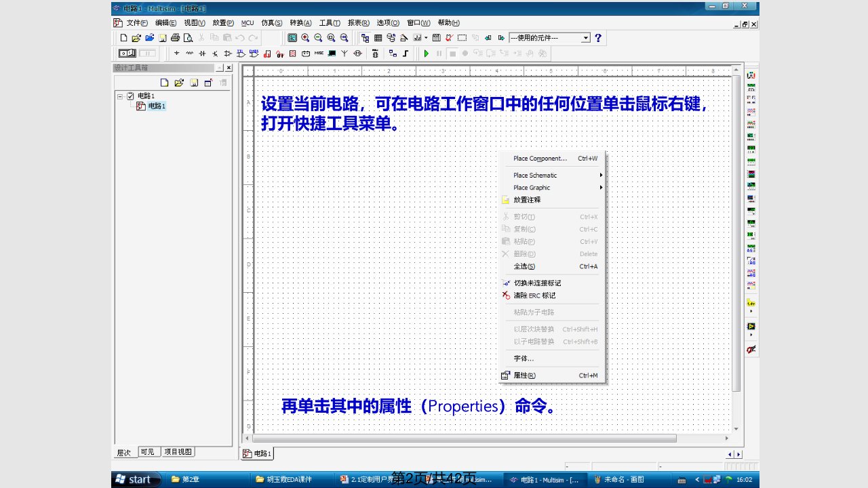Open the Grapher dropdown arrow
This screenshot has height=488, width=868.
(x=426, y=38)
